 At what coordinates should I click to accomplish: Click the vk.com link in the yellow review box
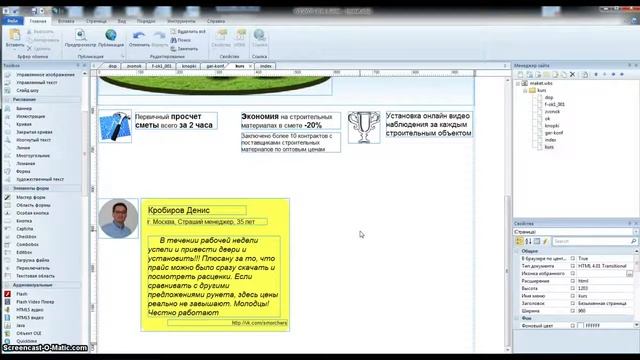[259, 323]
